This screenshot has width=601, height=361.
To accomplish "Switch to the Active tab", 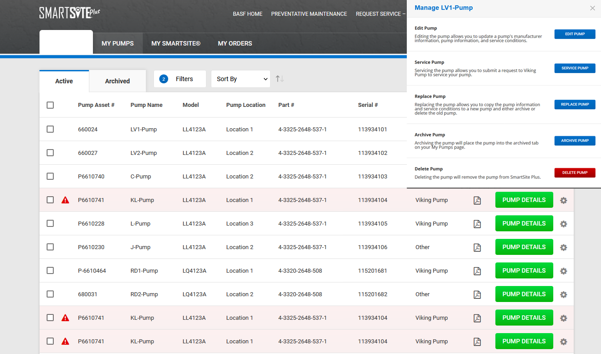I will (64, 81).
